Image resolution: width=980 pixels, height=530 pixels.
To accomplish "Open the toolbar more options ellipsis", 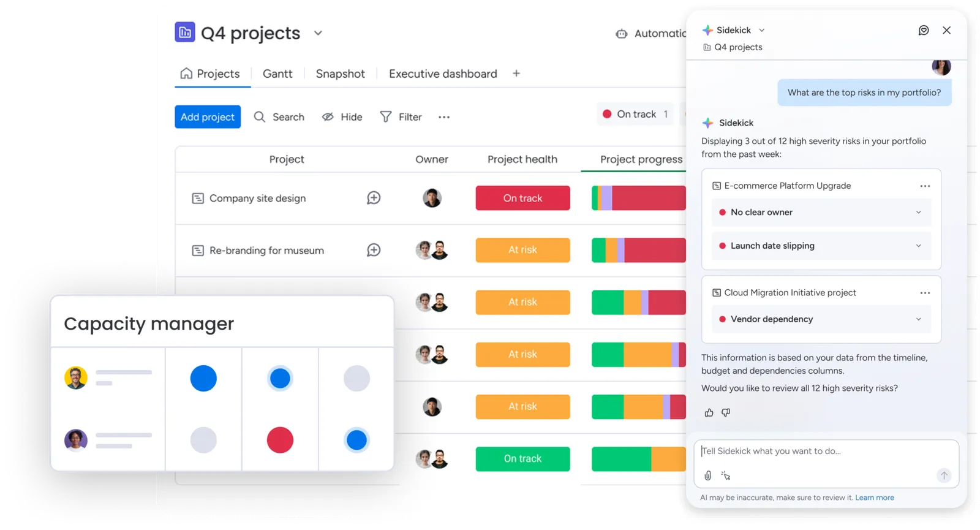I will [x=444, y=117].
